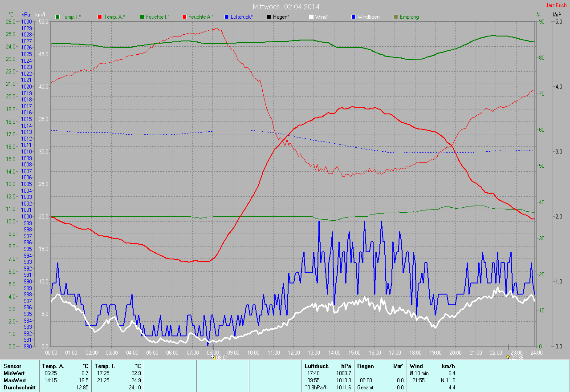Viewport: 570px width, 392px height.
Task: Click the '%' humidity axis unit header
Action: click(538, 15)
